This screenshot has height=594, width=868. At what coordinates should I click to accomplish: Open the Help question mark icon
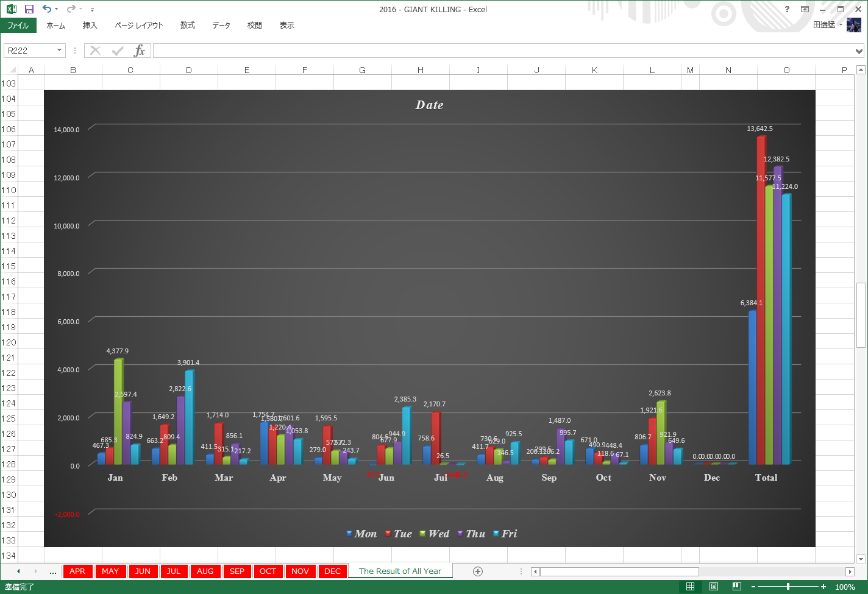coord(787,9)
